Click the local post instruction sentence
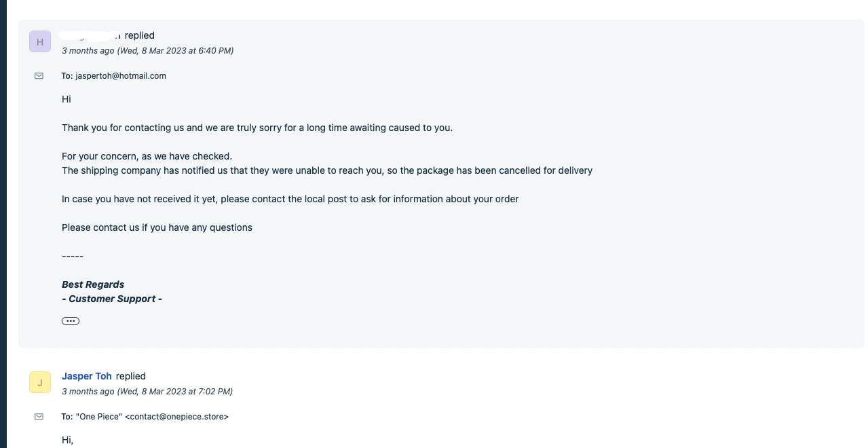This screenshot has width=868, height=448. (290, 199)
